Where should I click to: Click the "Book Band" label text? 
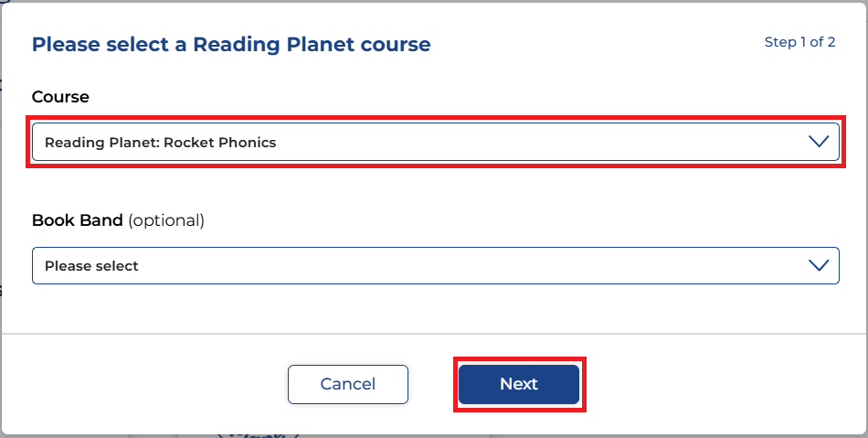(x=77, y=220)
